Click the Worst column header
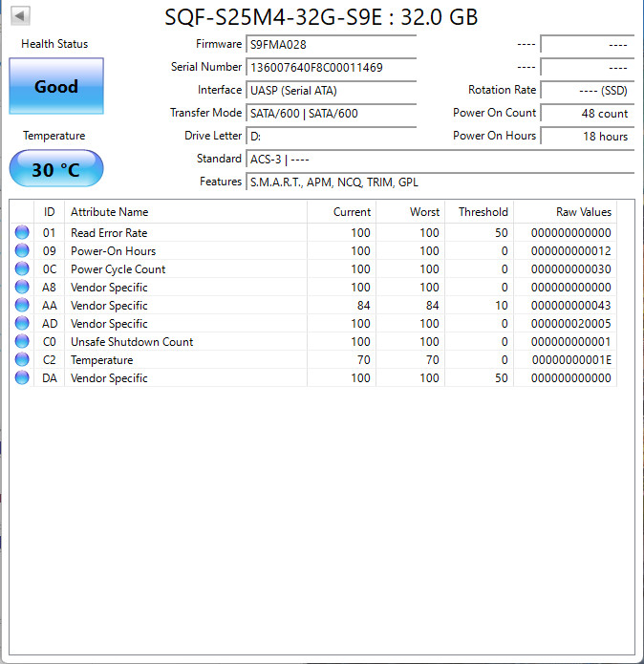Image resolution: width=644 pixels, height=664 pixels. tap(410, 212)
